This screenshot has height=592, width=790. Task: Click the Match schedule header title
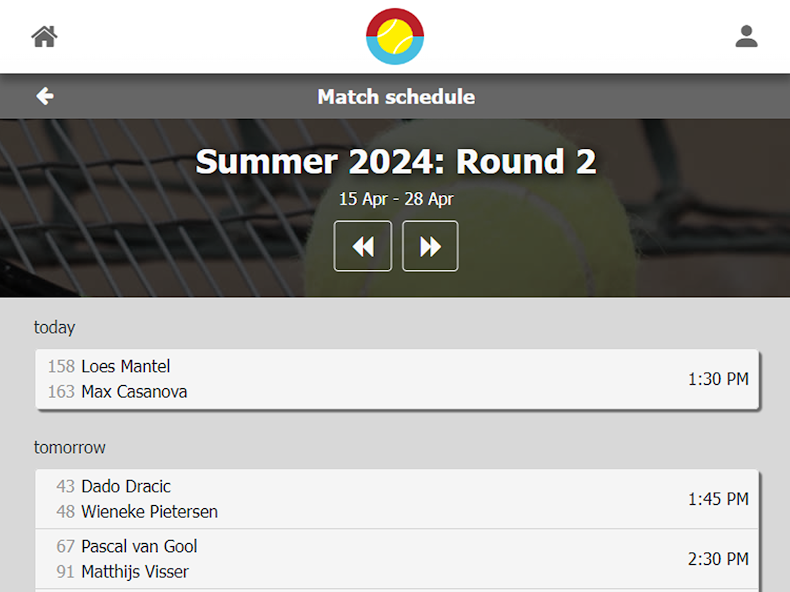[x=396, y=97]
